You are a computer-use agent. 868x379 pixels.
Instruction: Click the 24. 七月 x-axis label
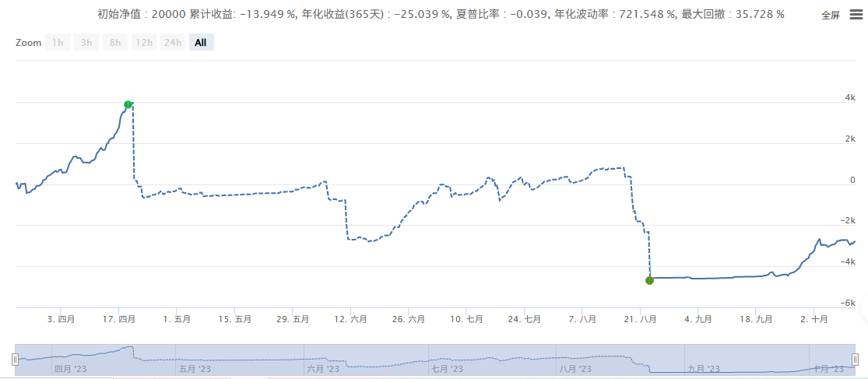525,319
